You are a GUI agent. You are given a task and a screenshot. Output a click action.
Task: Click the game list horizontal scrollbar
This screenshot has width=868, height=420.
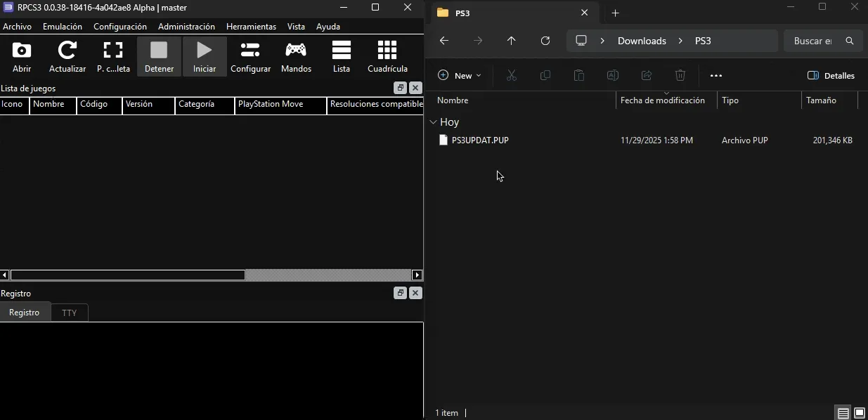coord(128,275)
